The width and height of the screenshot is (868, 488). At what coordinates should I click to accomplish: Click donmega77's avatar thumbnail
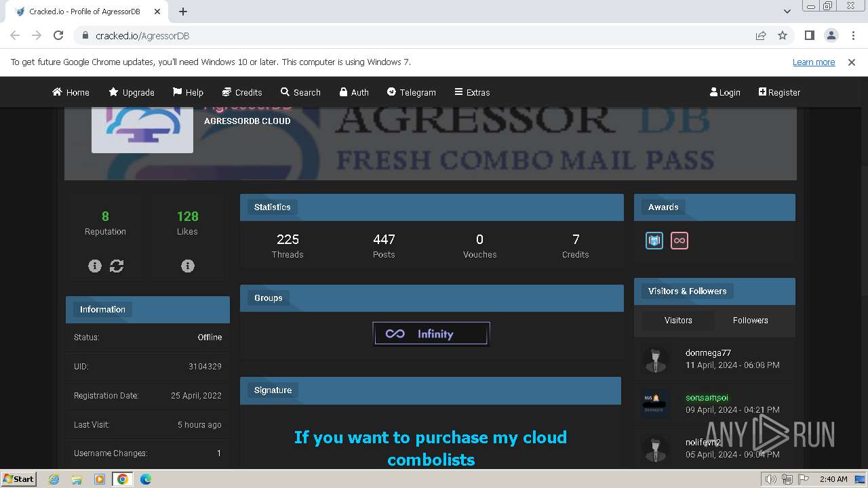(x=656, y=360)
